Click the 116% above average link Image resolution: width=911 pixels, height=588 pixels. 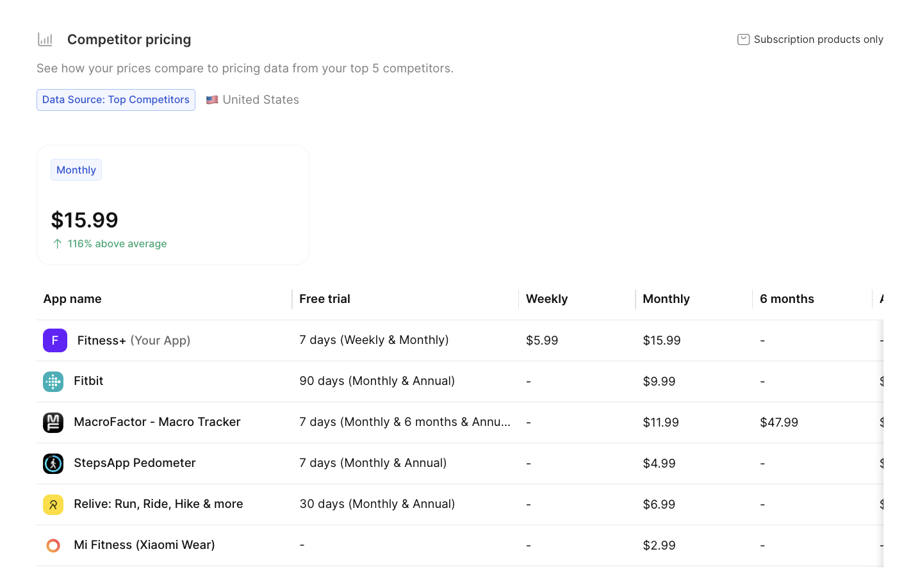117,243
